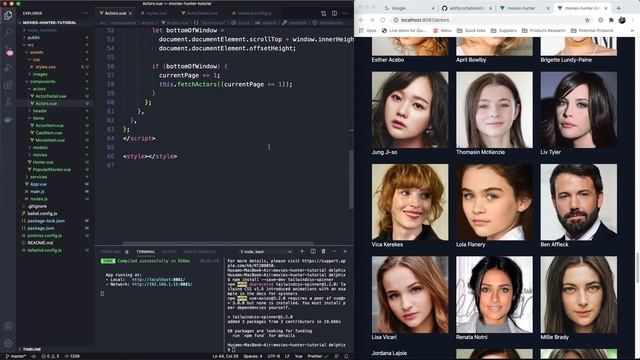Collapse MOVIES-HUNTER-TUTORIAL root folder
640x360 pixels.
49,23
